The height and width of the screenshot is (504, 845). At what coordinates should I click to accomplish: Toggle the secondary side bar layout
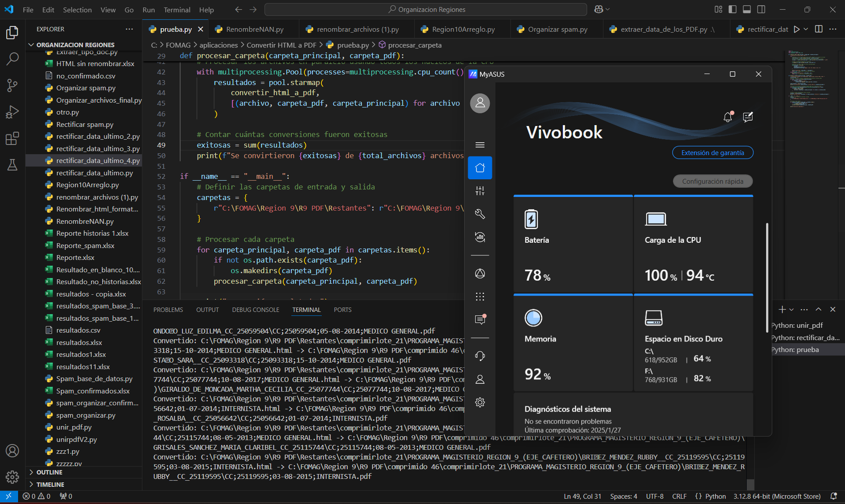(761, 9)
